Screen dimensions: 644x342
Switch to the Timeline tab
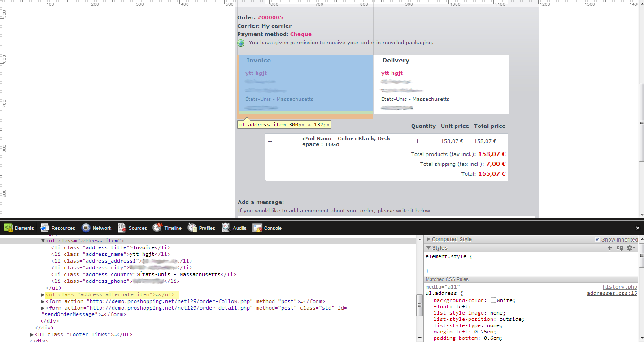tap(172, 228)
